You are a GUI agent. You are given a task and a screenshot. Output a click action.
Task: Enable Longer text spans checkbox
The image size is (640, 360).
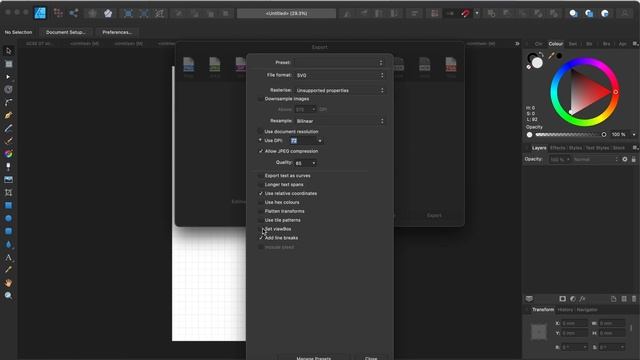[260, 184]
